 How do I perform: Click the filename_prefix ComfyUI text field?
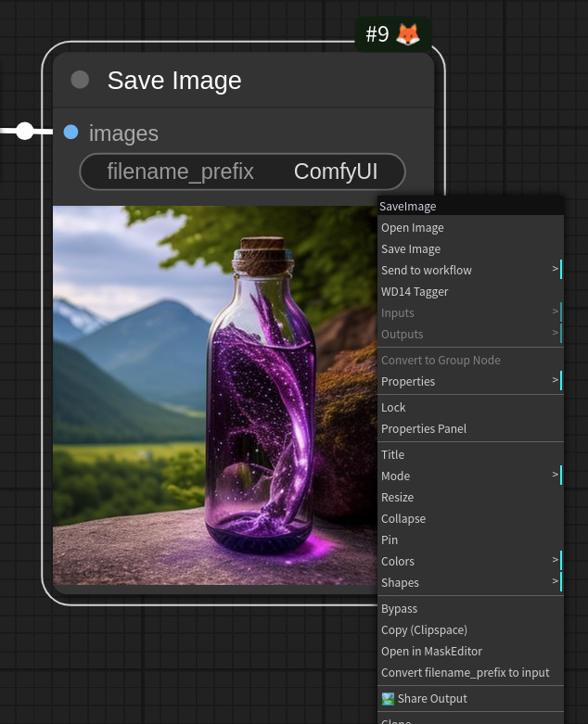coord(242,171)
